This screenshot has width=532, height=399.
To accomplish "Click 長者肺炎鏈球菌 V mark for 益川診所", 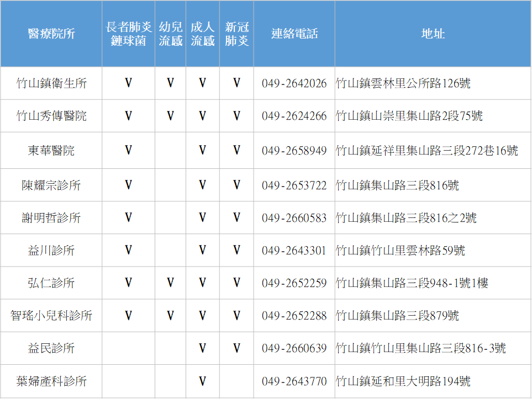I will tap(128, 250).
